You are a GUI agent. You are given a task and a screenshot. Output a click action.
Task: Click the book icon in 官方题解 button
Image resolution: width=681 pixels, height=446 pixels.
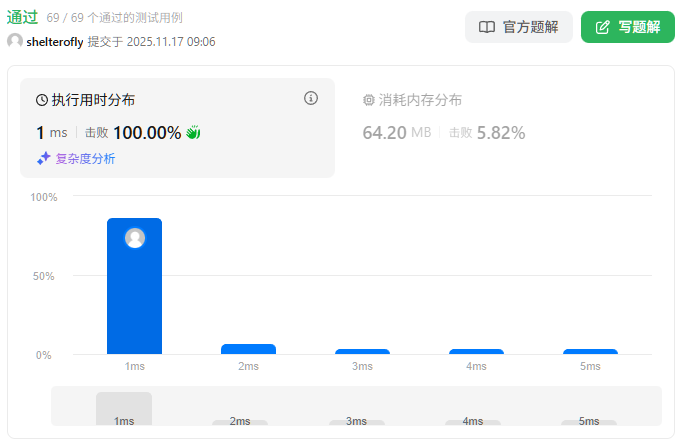pos(487,27)
